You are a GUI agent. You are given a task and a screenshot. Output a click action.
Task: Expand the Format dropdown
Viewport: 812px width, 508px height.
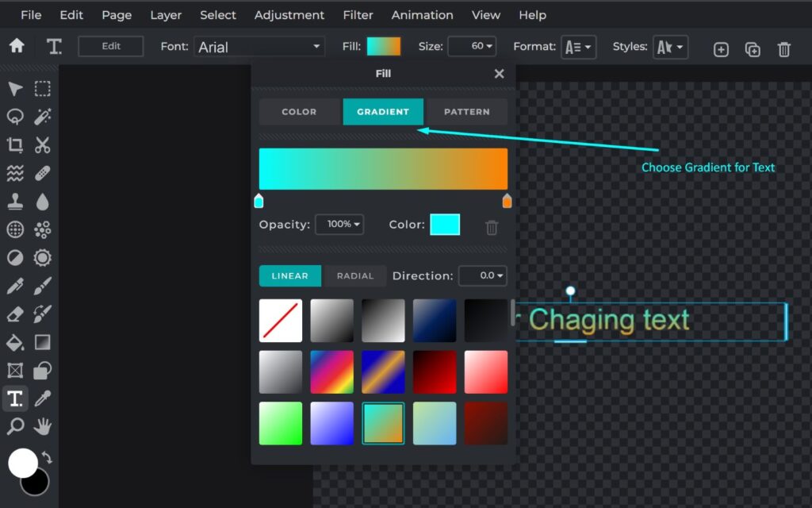point(578,47)
